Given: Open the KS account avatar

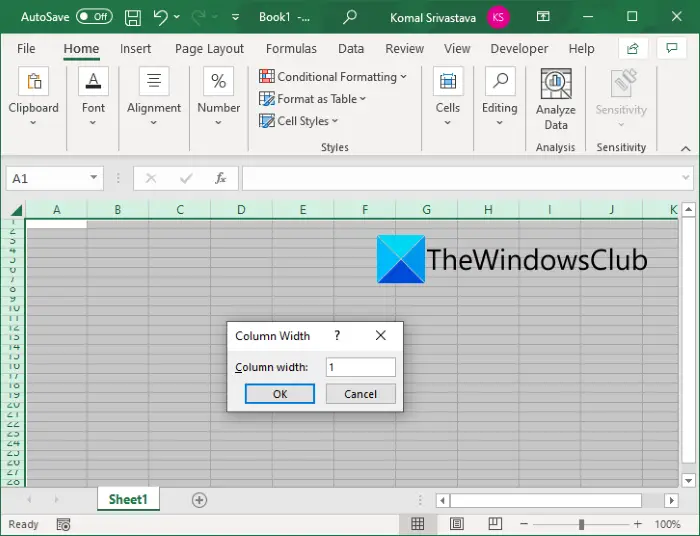Looking at the screenshot, I should click(x=498, y=17).
